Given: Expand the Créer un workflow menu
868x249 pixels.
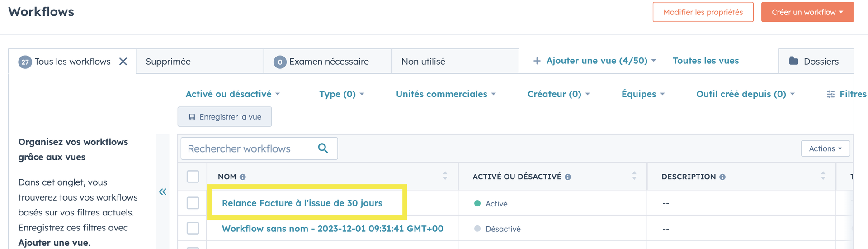Looking at the screenshot, I should pos(807,12).
